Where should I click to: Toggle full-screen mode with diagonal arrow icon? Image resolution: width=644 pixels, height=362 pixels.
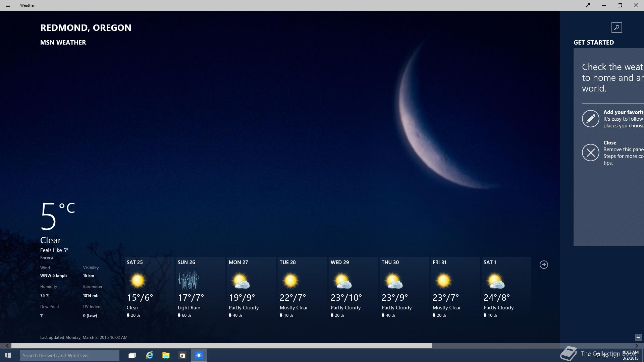click(588, 5)
